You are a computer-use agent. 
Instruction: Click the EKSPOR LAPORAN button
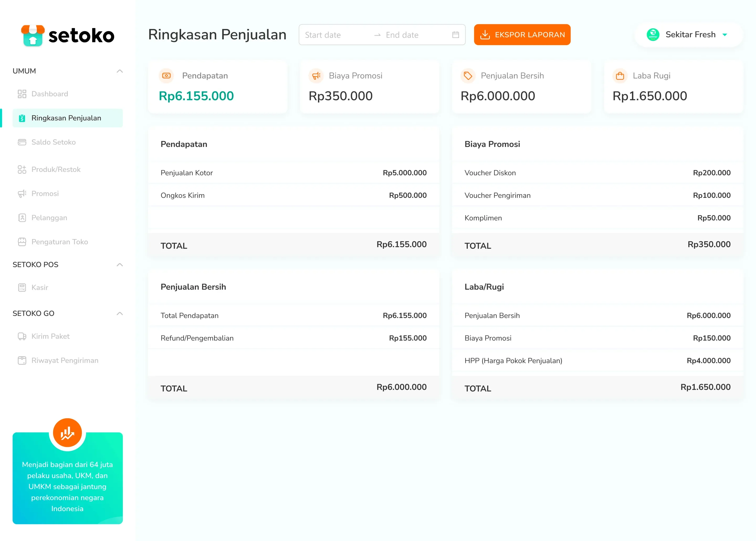click(x=522, y=35)
